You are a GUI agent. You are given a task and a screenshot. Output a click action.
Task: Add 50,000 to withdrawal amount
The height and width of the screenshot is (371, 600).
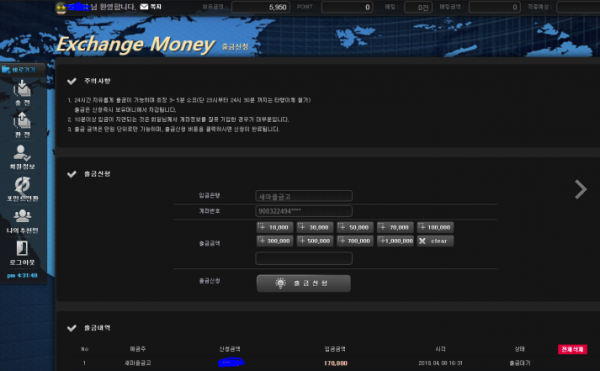[x=355, y=227]
